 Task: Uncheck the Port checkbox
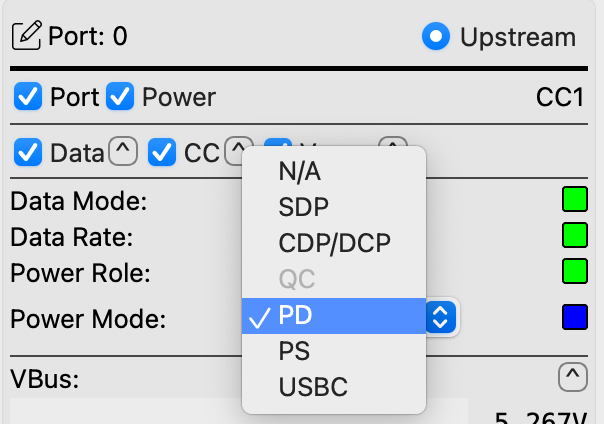coord(29,97)
